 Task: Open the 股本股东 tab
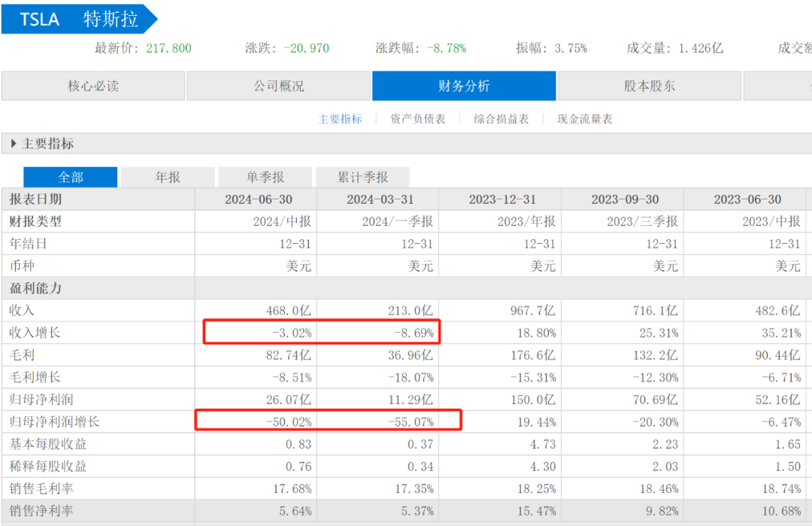pos(650,86)
